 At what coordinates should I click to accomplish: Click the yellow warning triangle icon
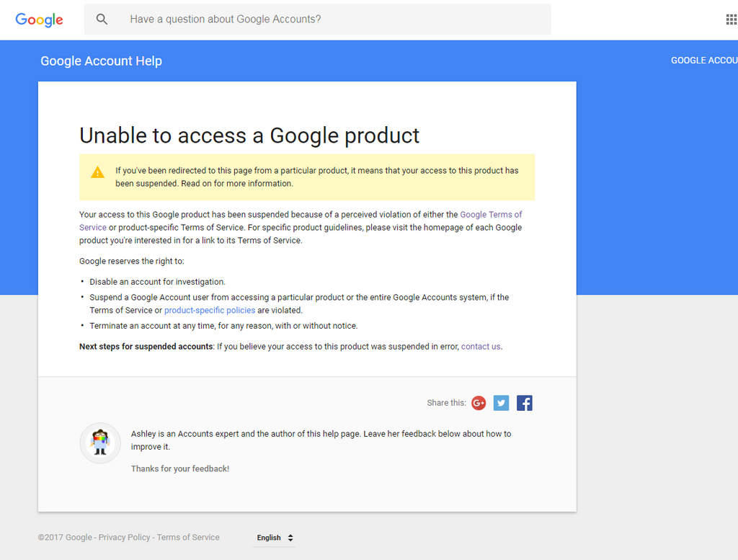click(97, 172)
